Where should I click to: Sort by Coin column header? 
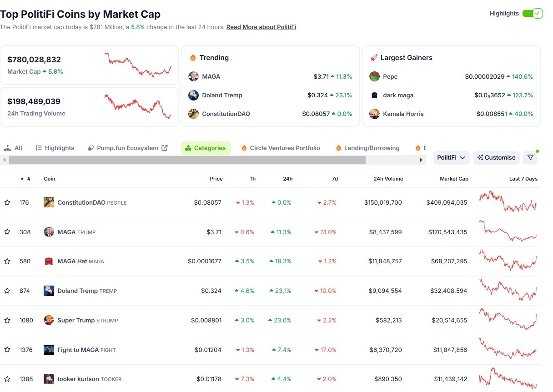tap(50, 179)
